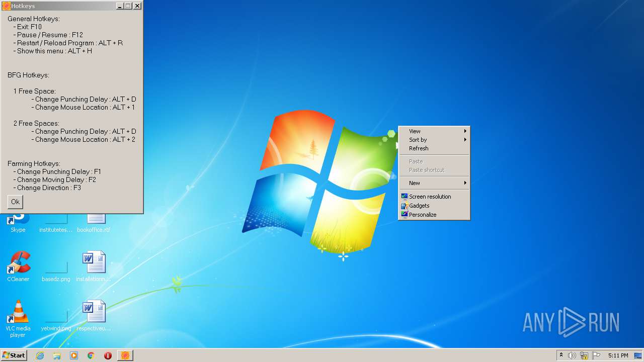The image size is (644, 362).
Task: Click the Hotkeys app taskbar button
Action: point(125,355)
